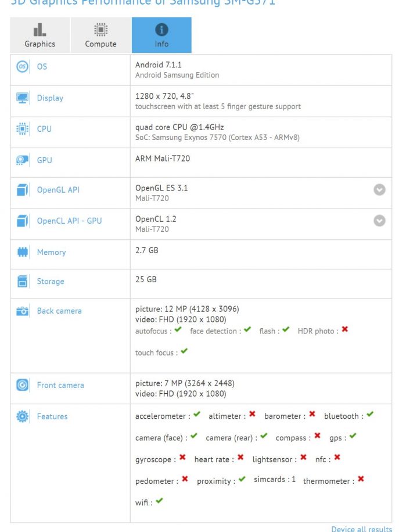399x532 pixels.
Task: Click the Features gear icon
Action: pos(23,416)
